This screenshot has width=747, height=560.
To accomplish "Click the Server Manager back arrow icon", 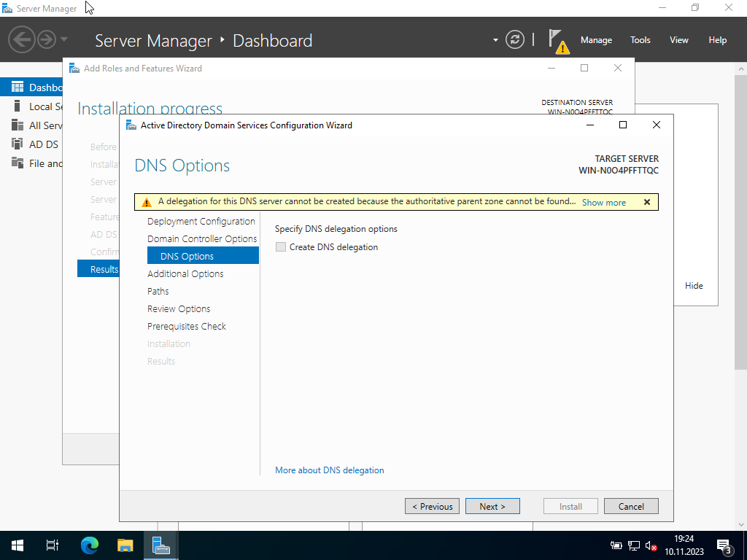I will tap(22, 39).
